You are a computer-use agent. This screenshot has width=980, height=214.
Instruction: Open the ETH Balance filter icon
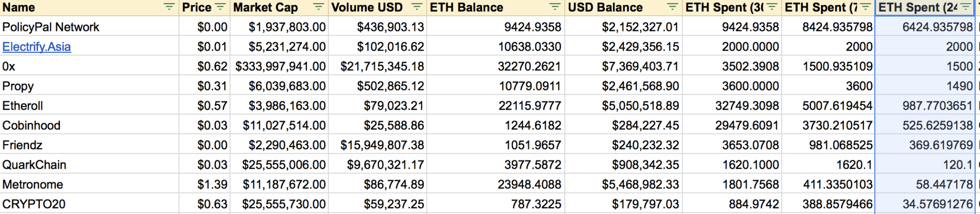[555, 7]
